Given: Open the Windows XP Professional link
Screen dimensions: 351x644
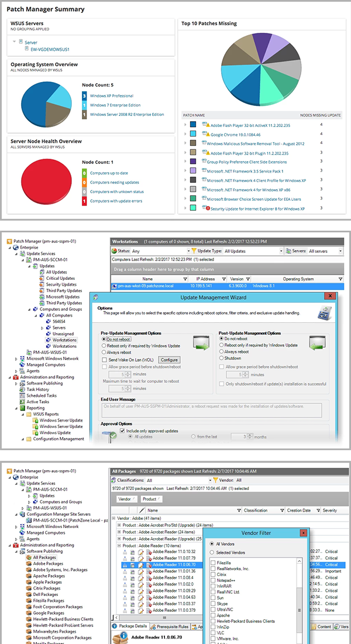Looking at the screenshot, I should pyautogui.click(x=112, y=95).
